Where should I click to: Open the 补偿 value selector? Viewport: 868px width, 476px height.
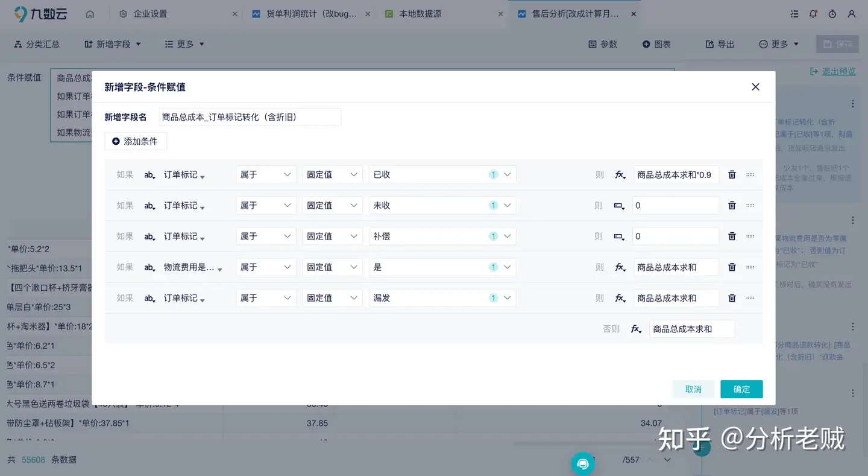442,236
